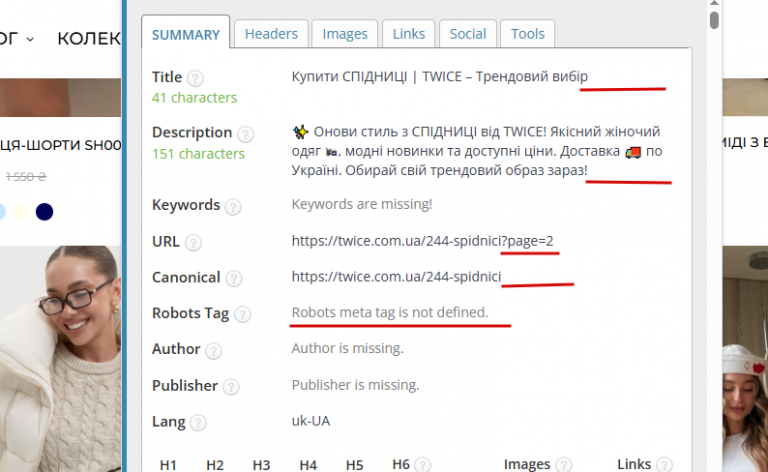This screenshot has height=472, width=768.
Task: Click the scrollbar thumb of the panel
Action: pos(714,20)
